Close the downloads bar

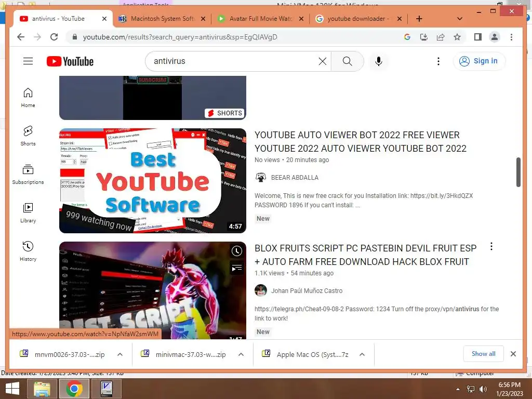(x=513, y=354)
